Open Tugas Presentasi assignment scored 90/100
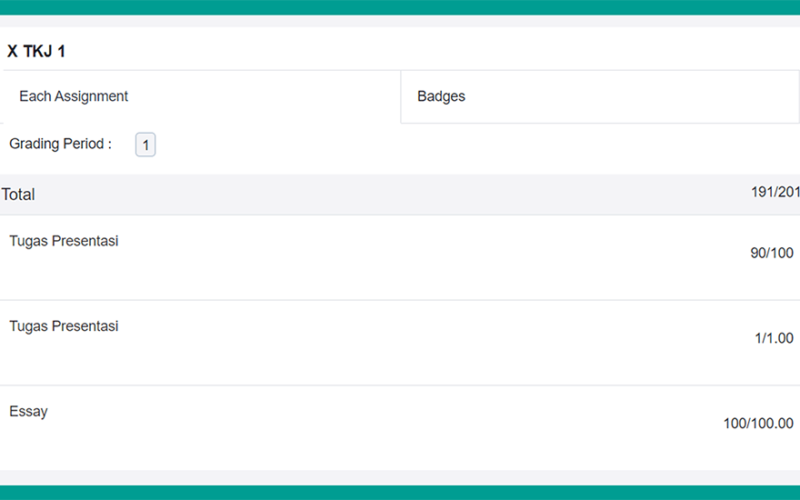Image resolution: width=800 pixels, height=500 pixels. coord(64,241)
